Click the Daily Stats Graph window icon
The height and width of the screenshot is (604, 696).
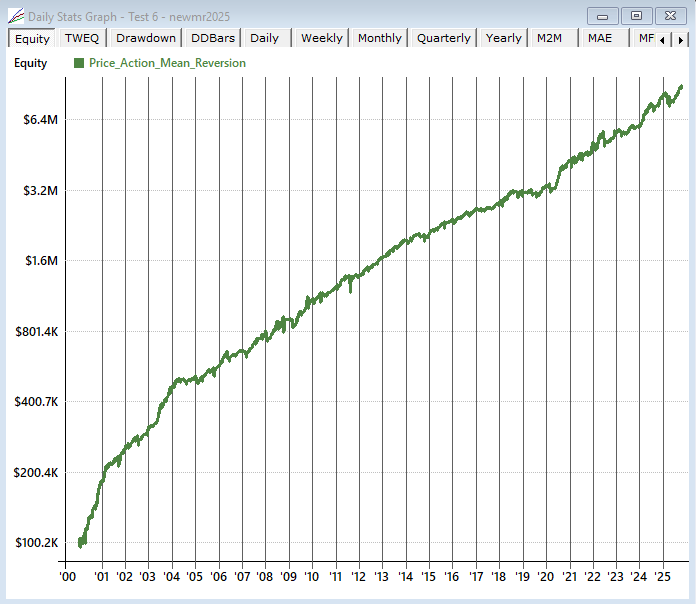[16, 16]
